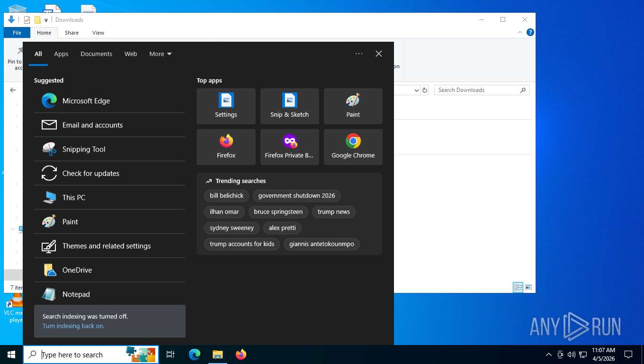
Task: Click the Windows Start button
Action: pos(11,355)
